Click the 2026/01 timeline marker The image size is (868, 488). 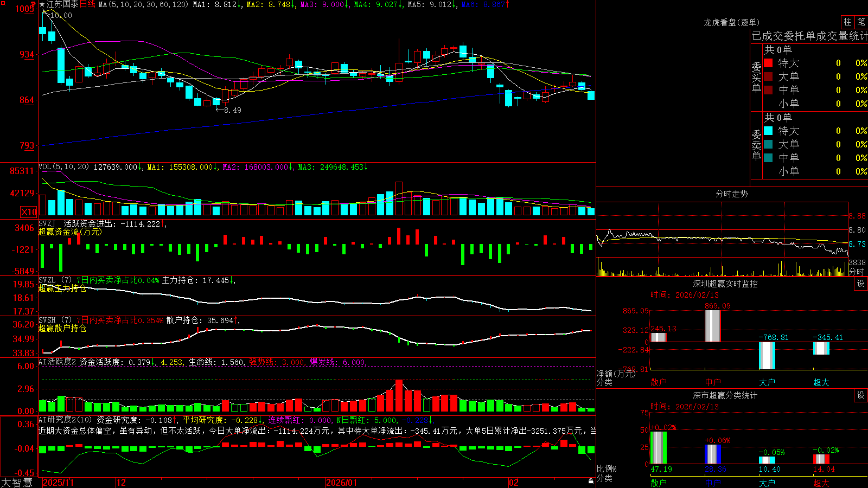point(342,483)
